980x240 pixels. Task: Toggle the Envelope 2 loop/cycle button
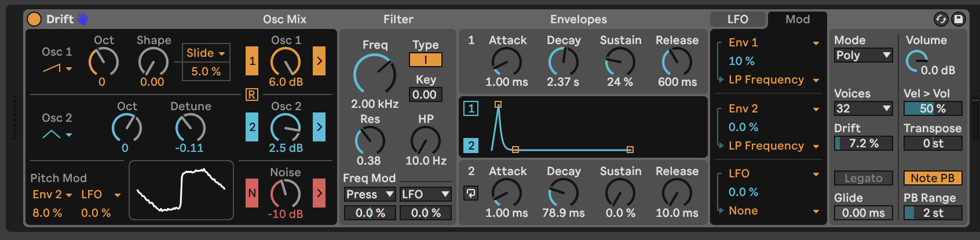(471, 193)
